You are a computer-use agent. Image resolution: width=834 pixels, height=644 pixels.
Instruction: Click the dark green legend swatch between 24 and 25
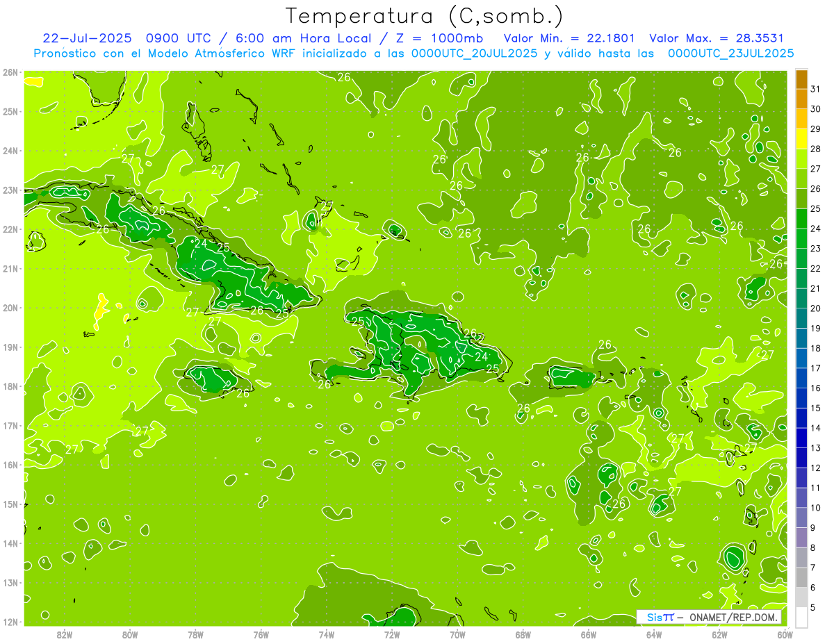tap(801, 219)
